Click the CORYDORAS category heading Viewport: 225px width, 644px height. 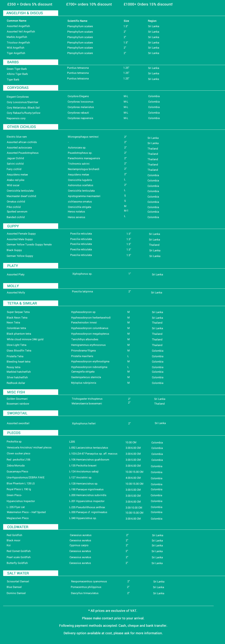(x=18, y=88)
